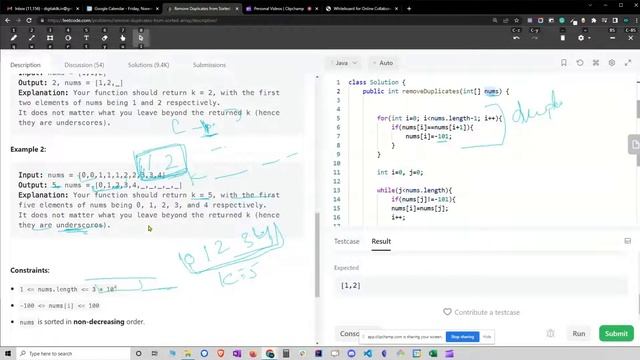Expand the code editor to fullscreen
The width and height of the screenshot is (640, 360).
click(628, 63)
